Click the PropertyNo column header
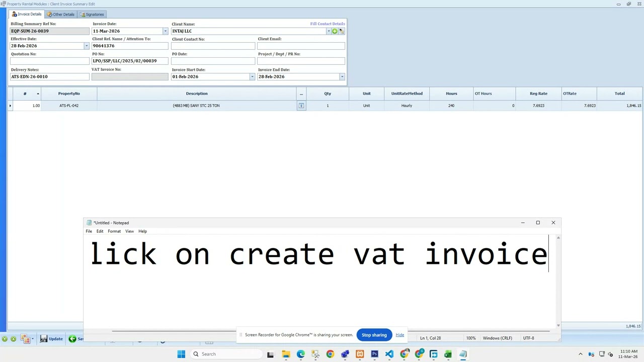Screen dimensions: 644x362 (69, 94)
